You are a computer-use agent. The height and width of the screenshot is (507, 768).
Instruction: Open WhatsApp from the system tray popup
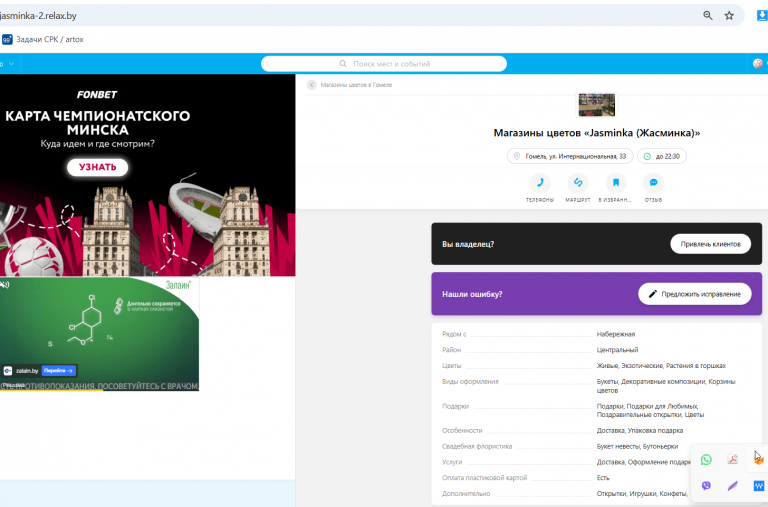click(x=706, y=459)
